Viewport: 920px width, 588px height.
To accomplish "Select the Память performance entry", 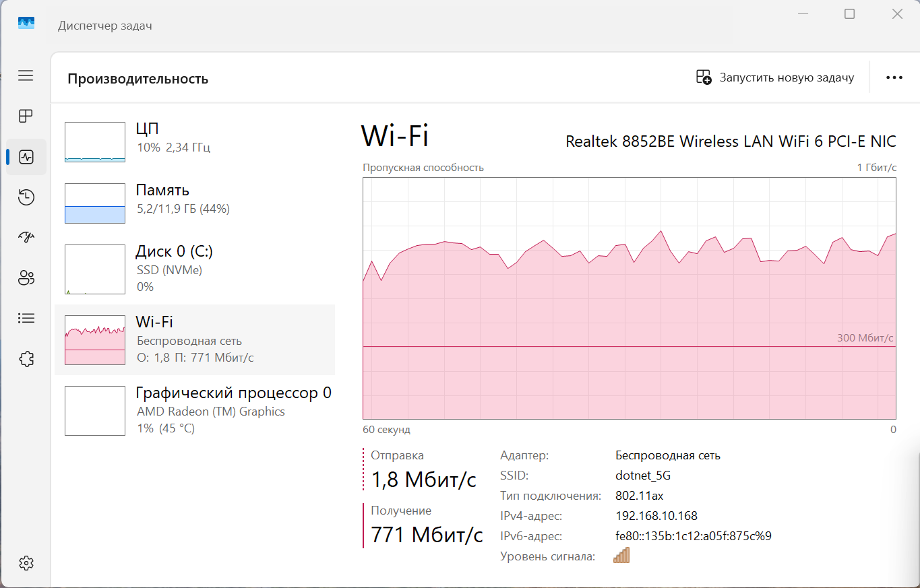I will [195, 200].
